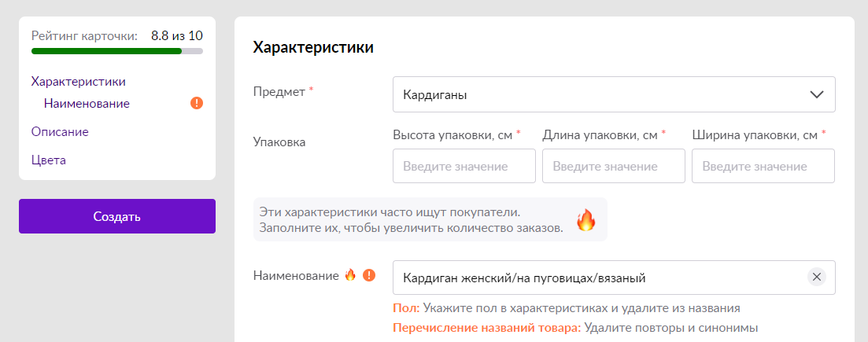Click the Рейтинг карточки label
This screenshot has width=868, height=342.
[84, 36]
